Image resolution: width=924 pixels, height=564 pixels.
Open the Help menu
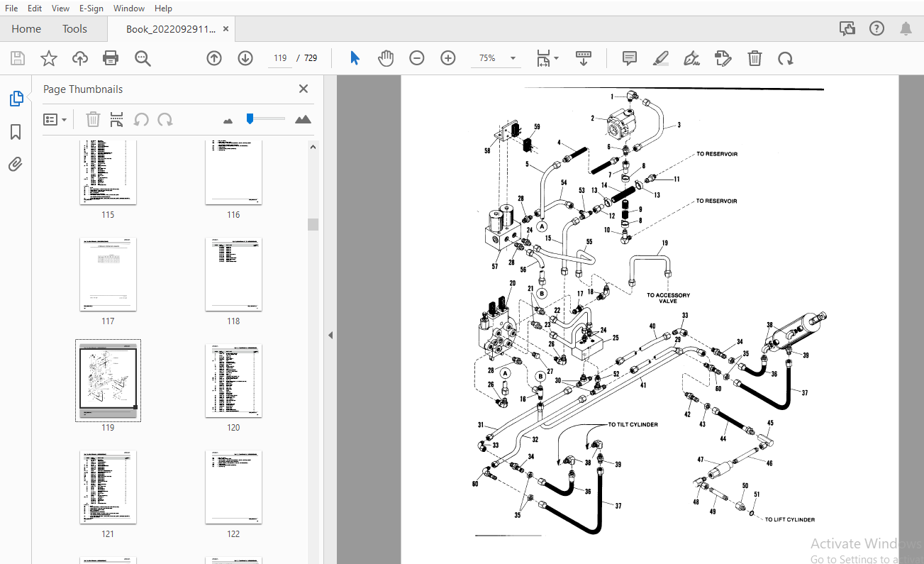[x=163, y=8]
